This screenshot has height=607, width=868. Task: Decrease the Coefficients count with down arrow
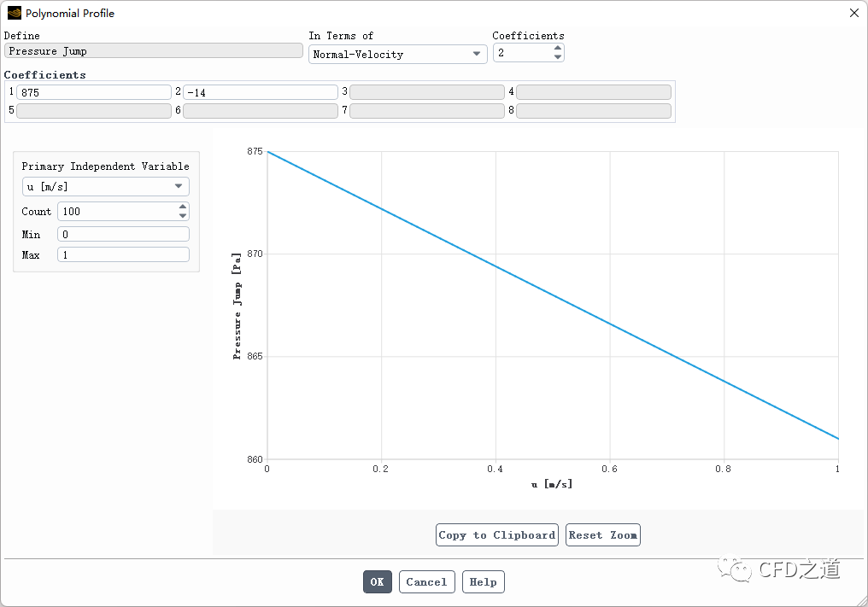(x=558, y=57)
